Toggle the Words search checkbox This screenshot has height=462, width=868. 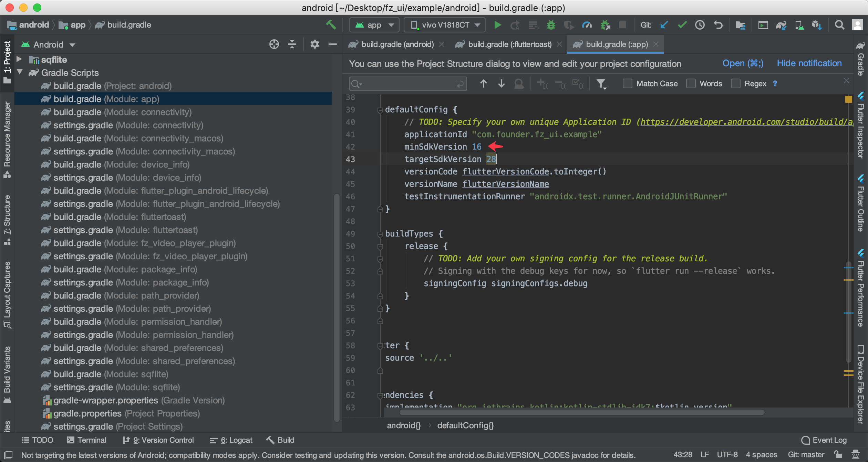[691, 83]
